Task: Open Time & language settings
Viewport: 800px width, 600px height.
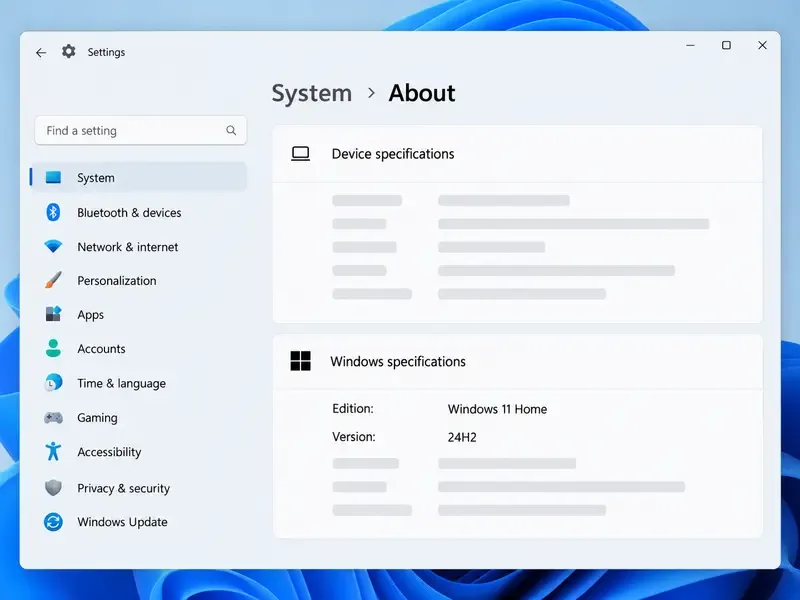Action: (138, 383)
